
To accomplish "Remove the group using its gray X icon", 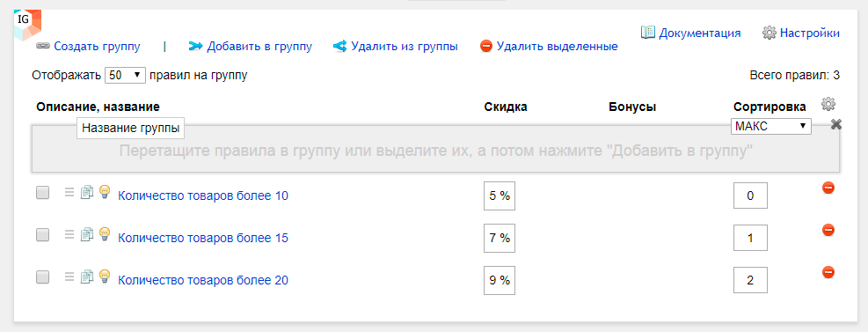I will coord(835,124).
